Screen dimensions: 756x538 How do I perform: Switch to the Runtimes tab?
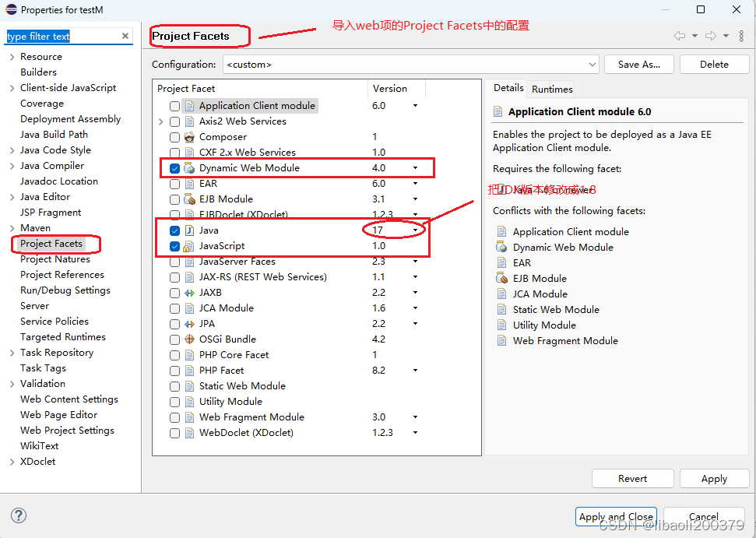click(x=550, y=89)
